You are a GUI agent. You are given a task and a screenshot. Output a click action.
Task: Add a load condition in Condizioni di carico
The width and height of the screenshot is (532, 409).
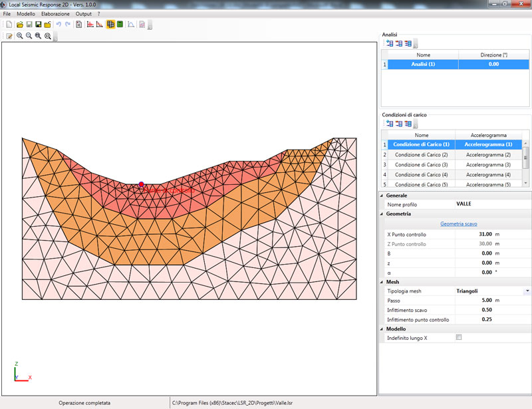390,124
